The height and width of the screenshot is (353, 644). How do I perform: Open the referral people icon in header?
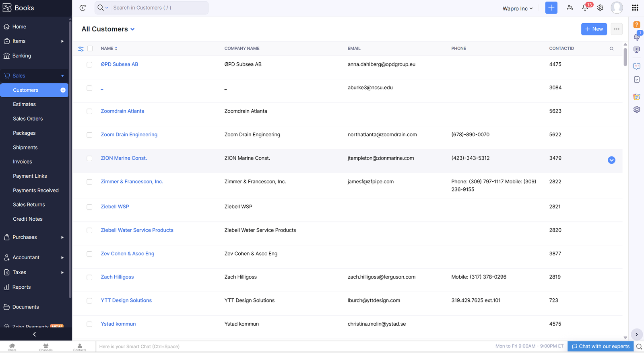[x=570, y=8]
